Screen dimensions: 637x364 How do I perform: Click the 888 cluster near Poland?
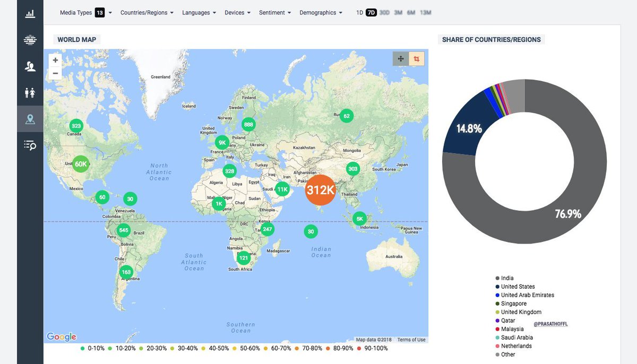pos(248,125)
